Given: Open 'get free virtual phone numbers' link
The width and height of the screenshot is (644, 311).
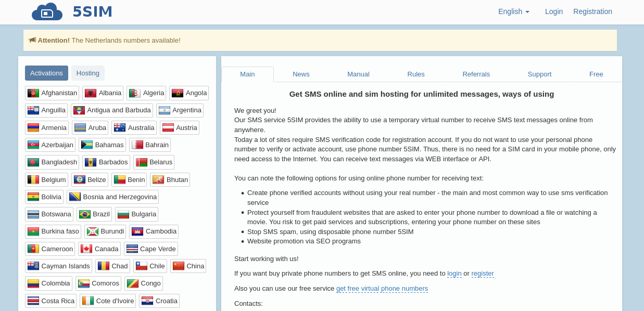Looking at the screenshot, I should point(382,288).
